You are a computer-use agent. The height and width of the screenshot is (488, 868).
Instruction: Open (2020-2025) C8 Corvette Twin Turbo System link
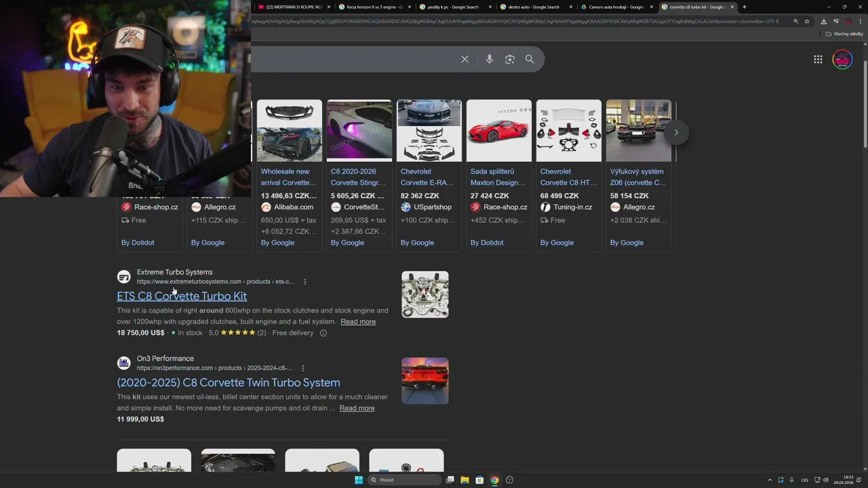(229, 382)
